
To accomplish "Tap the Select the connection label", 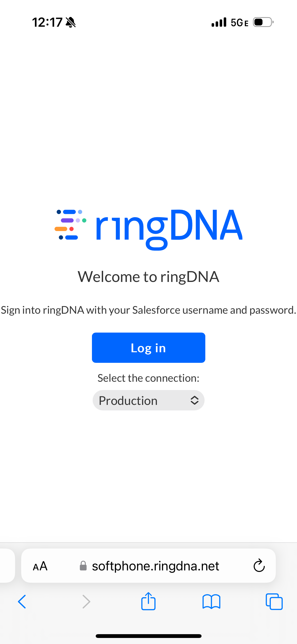I will [x=148, y=378].
